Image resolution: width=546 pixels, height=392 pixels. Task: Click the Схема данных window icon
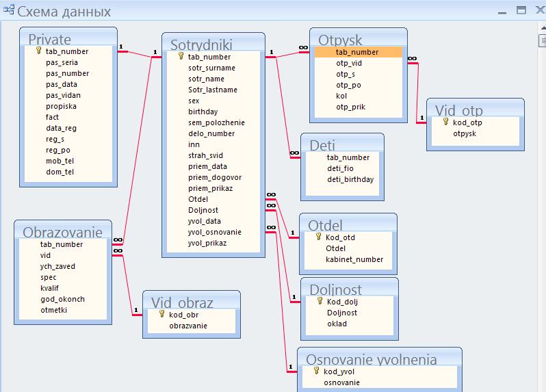9,10
